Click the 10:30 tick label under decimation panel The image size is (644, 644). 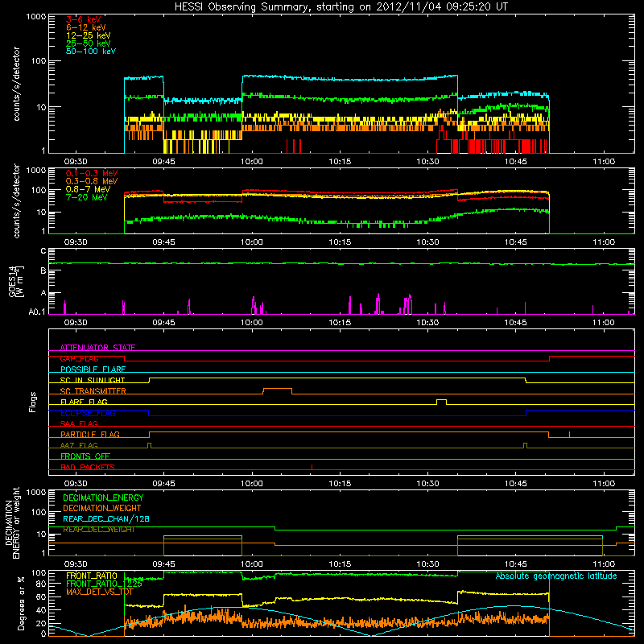(428, 564)
